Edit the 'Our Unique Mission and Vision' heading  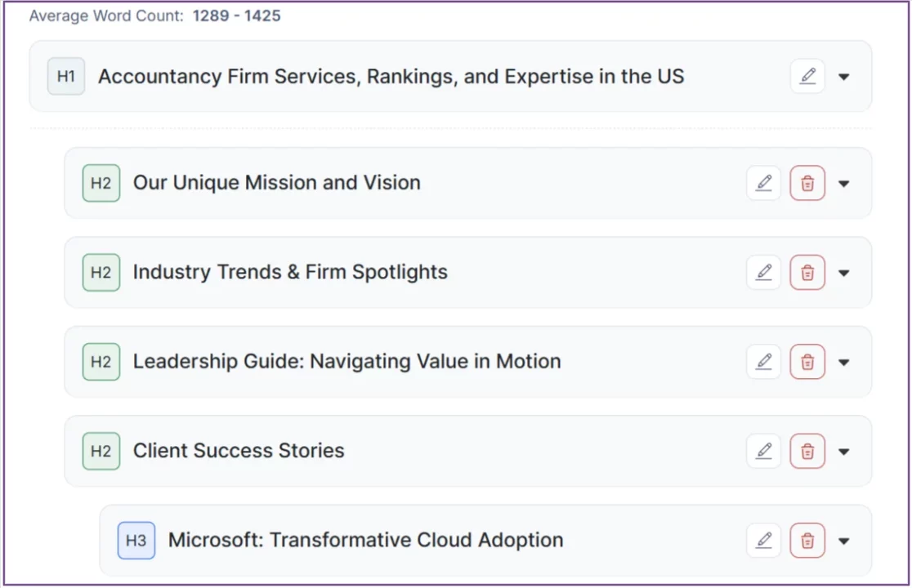[x=763, y=183]
